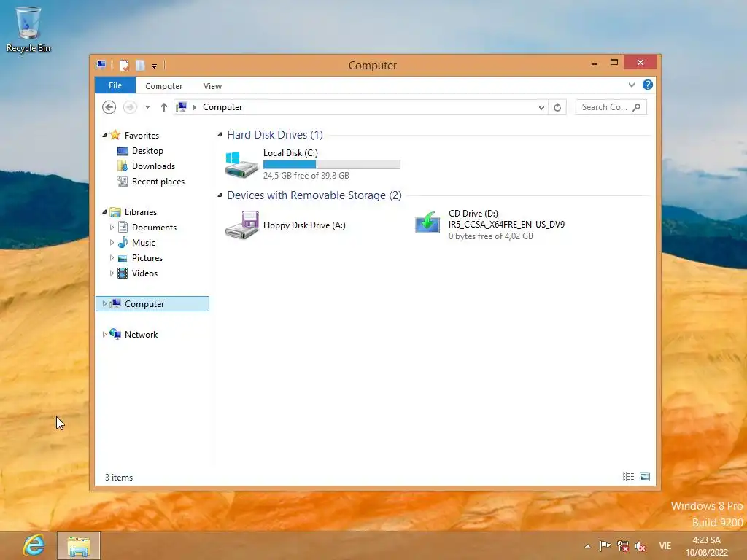
Task: Select the Local Disk (C:) drive icon
Action: 241,165
